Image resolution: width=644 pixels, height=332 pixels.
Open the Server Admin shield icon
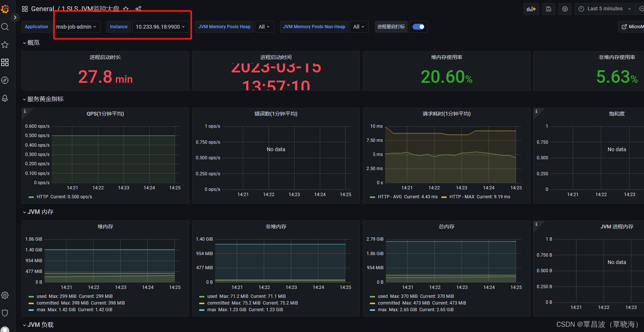click(x=5, y=313)
